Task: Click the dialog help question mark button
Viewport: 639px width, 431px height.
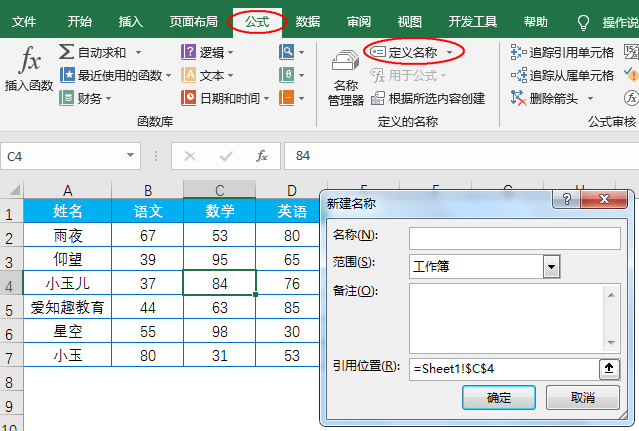Action: 566,199
